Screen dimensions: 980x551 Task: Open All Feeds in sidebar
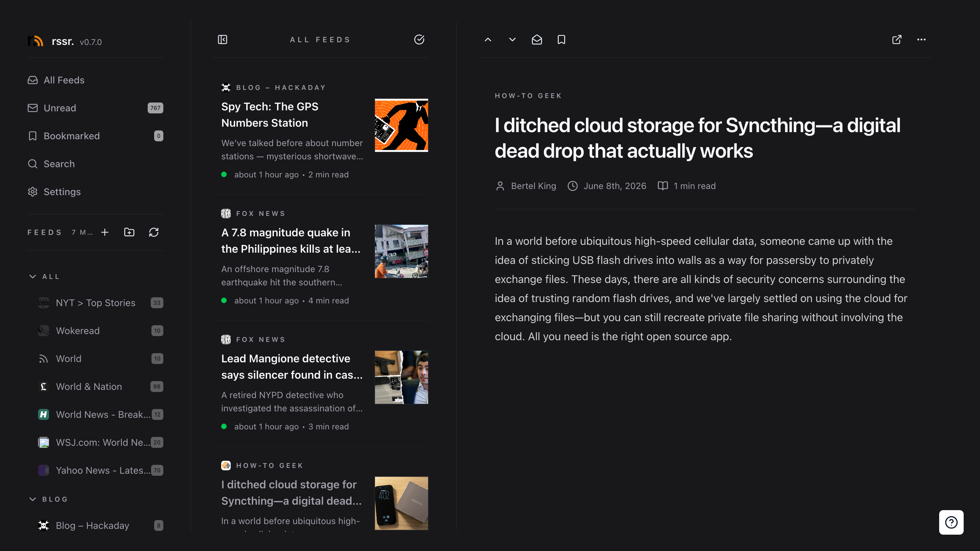(95, 80)
